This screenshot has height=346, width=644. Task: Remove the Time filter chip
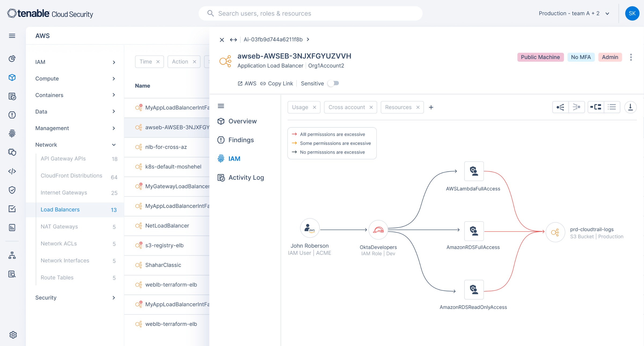tap(158, 62)
